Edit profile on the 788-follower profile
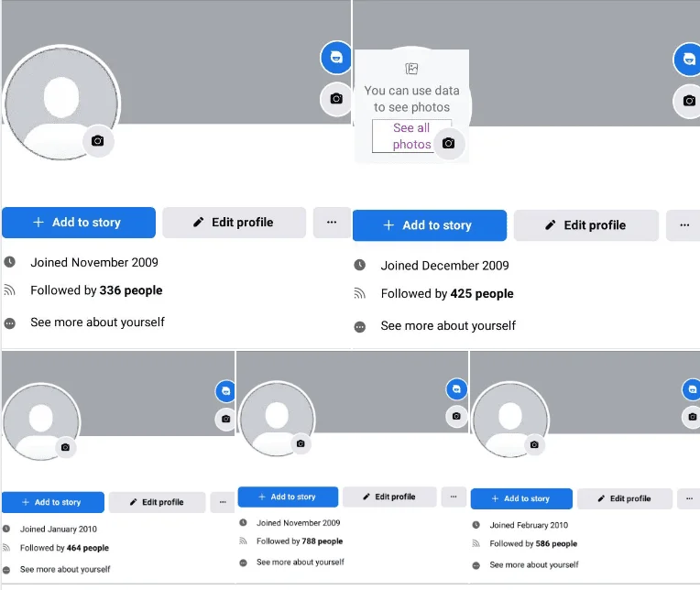The height and width of the screenshot is (590, 700). click(x=389, y=497)
